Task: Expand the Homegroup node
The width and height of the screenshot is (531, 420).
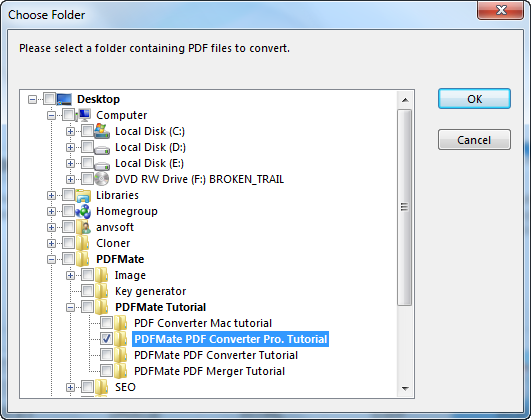Action: click(x=51, y=211)
